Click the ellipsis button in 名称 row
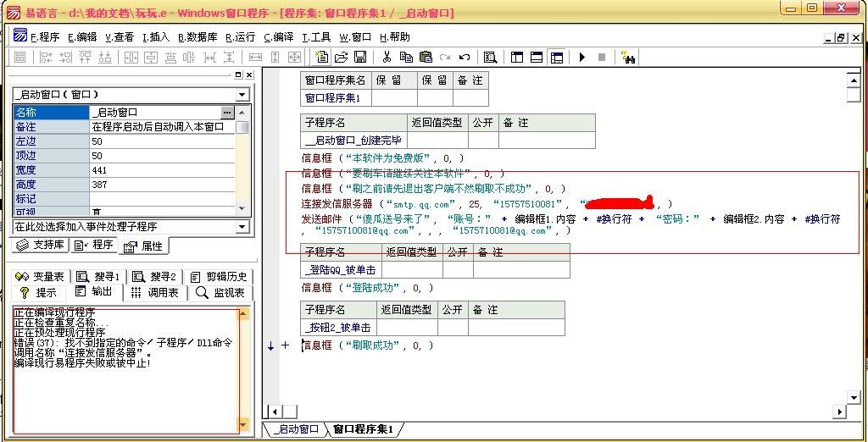The height and width of the screenshot is (442, 868). (227, 113)
